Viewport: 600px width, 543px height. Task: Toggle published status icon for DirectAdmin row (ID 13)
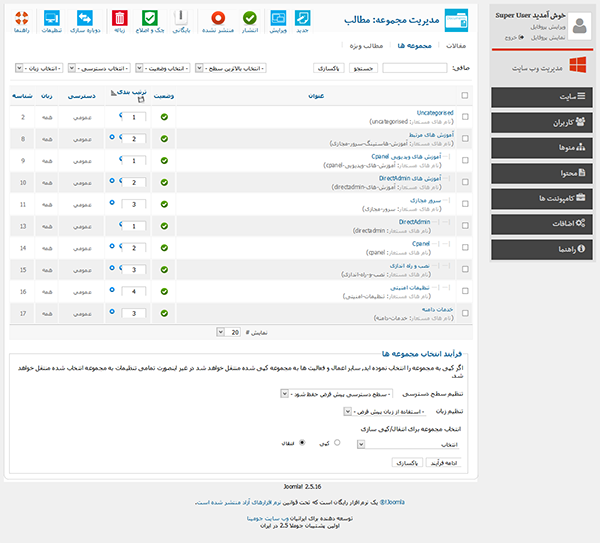pyautogui.click(x=164, y=226)
